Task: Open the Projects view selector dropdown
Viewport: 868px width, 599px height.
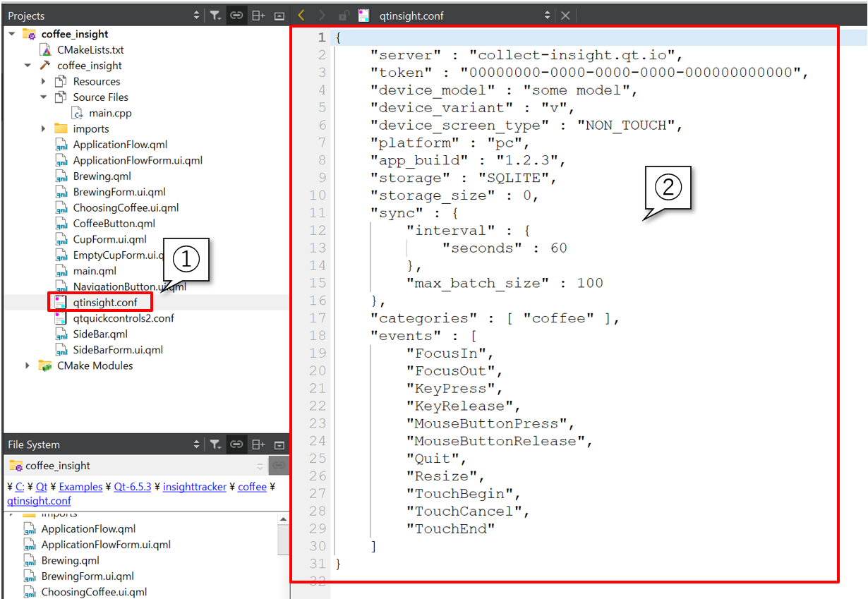Action: (x=196, y=16)
